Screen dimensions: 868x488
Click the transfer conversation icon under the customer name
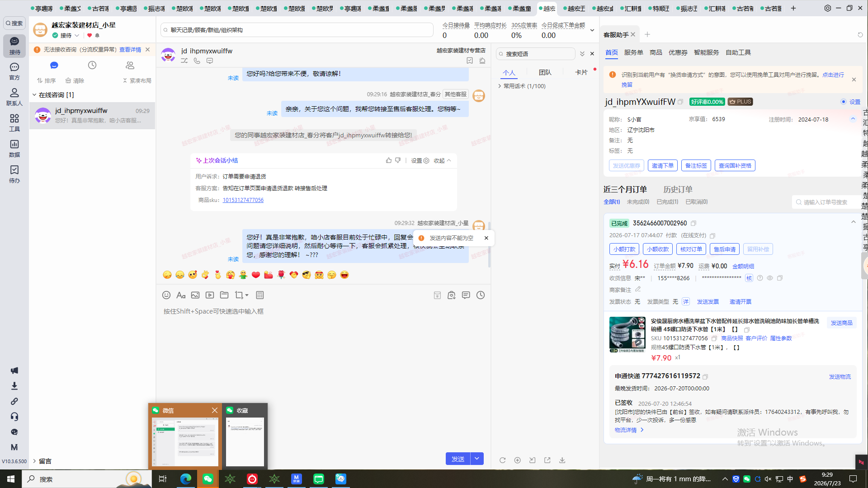(184, 61)
